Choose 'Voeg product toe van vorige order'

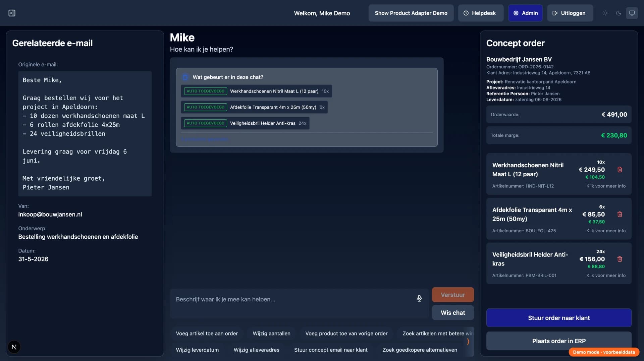click(346, 334)
